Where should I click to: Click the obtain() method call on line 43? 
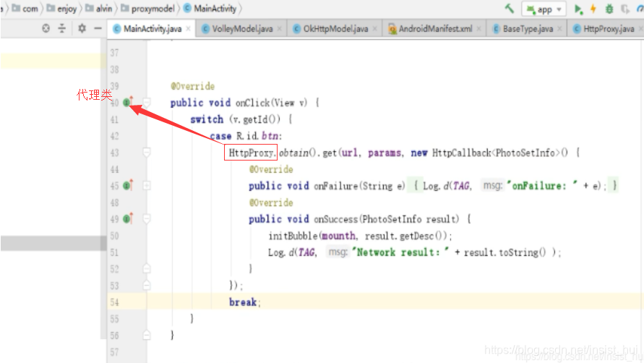click(297, 153)
